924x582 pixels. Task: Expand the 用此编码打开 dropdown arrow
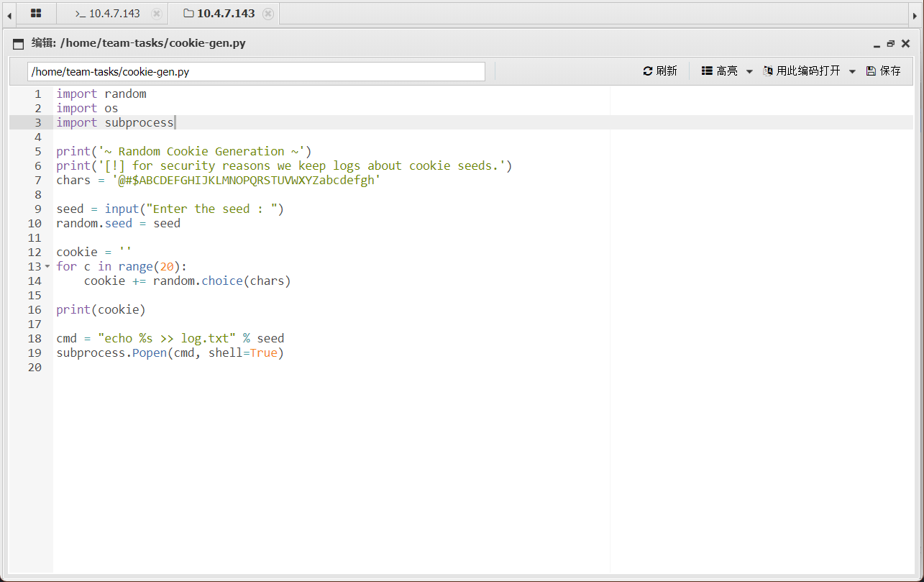coord(853,72)
